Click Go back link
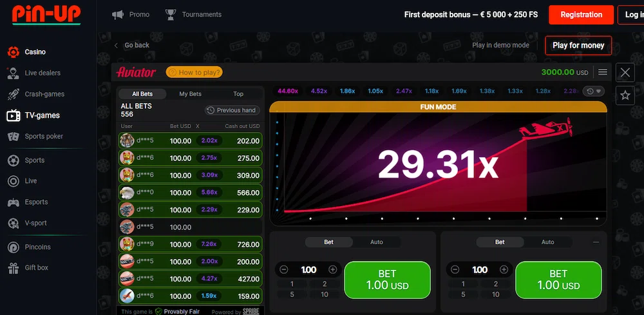This screenshot has width=644, height=315. [137, 45]
